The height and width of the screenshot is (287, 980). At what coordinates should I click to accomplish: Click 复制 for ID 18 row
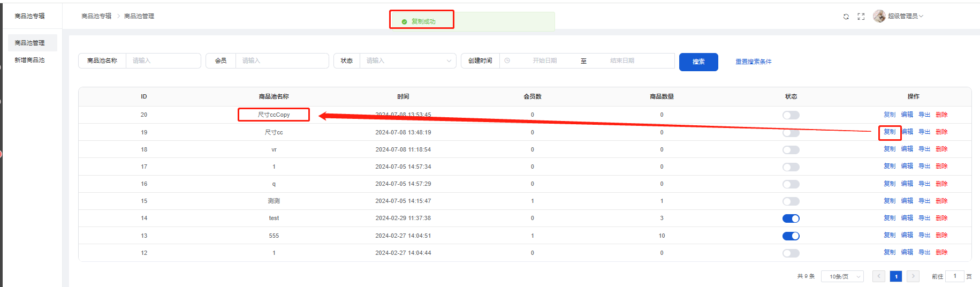click(x=890, y=149)
